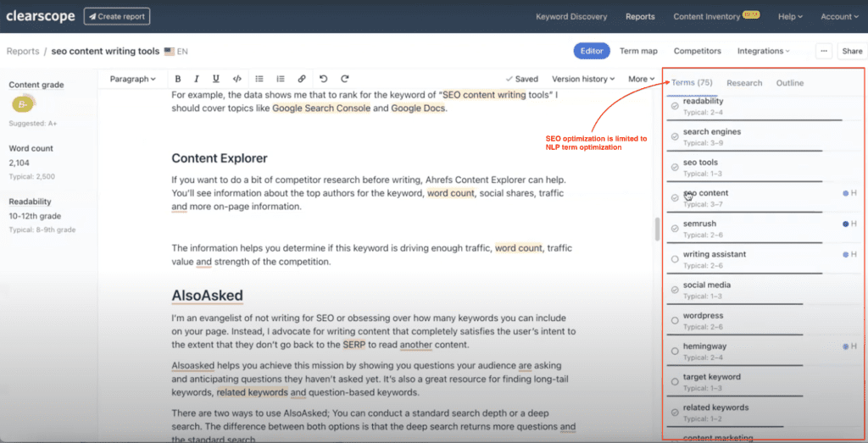Screen dimensions: 868x443
Task: Open the Account menu dropdown
Action: tap(839, 17)
